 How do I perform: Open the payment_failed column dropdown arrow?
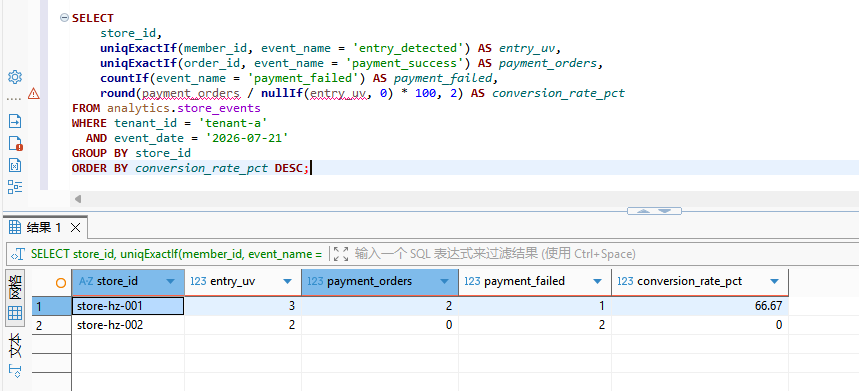[597, 281]
